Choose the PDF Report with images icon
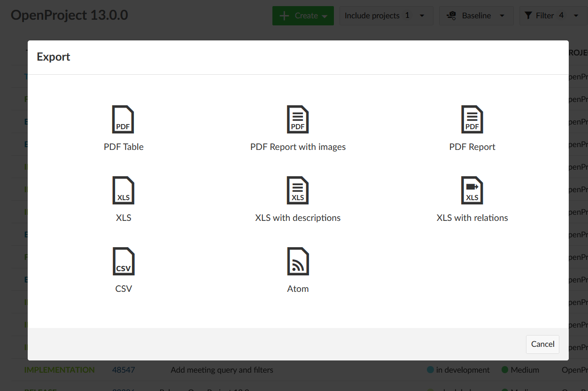The width and height of the screenshot is (588, 391). coord(298,119)
